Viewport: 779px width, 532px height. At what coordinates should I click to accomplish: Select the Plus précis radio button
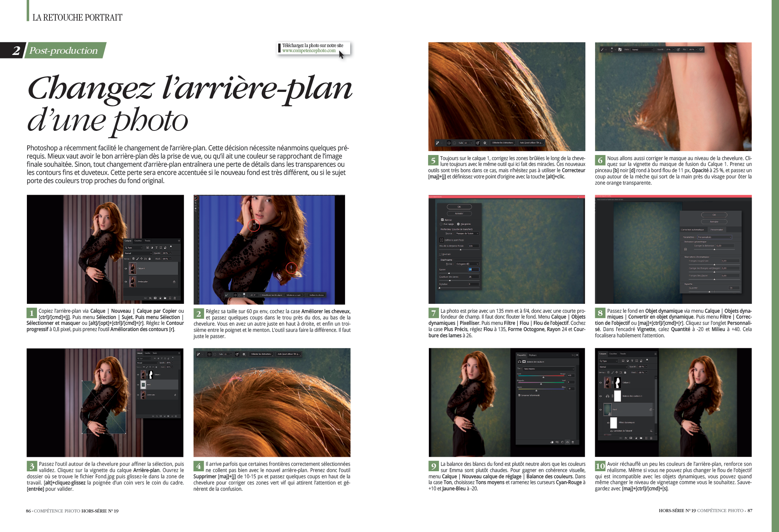458,224
